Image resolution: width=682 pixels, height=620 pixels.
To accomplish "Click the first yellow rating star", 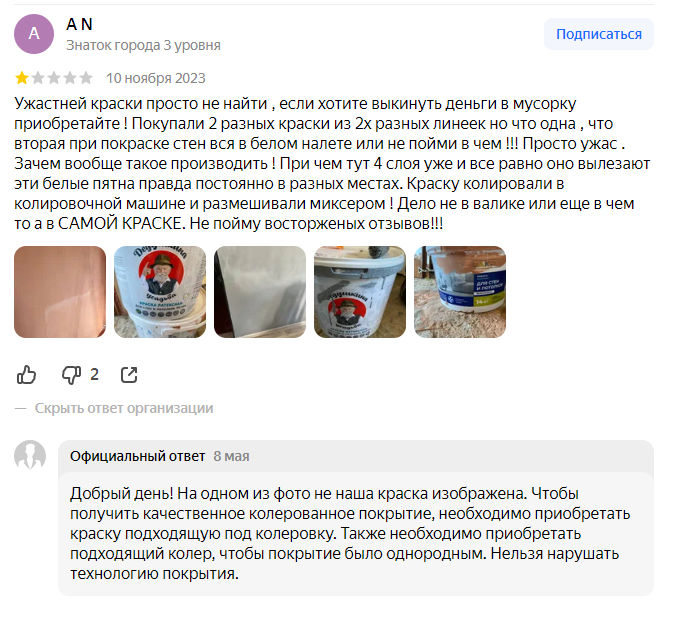I will click(22, 78).
